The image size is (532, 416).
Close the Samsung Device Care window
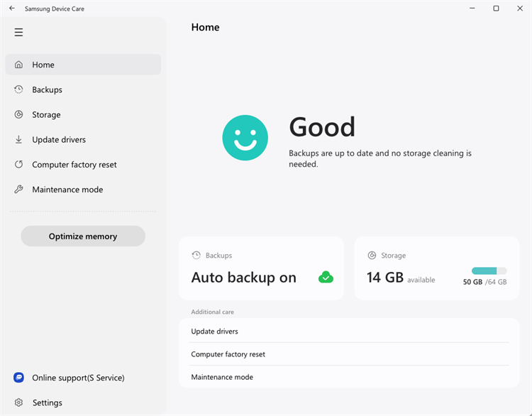520,8
